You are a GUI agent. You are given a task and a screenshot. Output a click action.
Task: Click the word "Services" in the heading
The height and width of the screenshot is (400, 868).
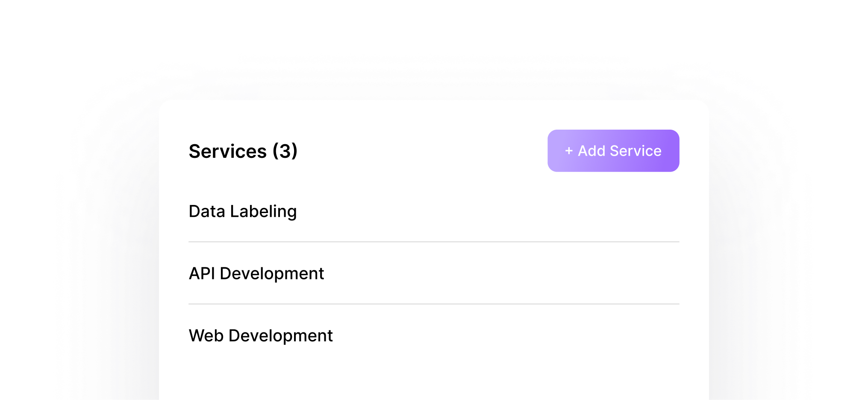[x=228, y=151]
